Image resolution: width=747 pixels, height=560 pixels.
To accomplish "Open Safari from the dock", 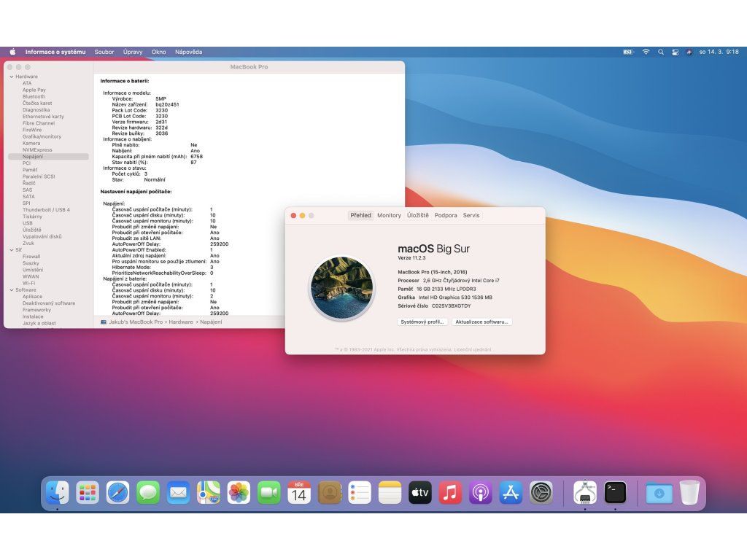I will tap(117, 493).
